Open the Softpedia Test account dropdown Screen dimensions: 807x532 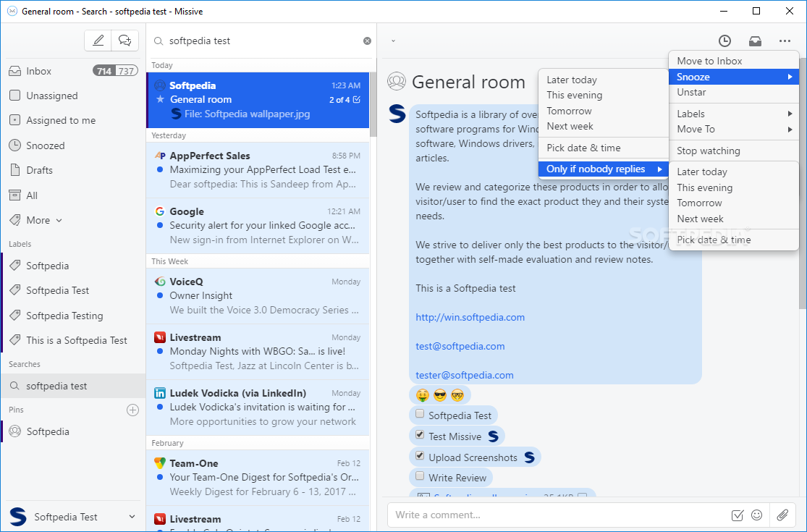(132, 517)
